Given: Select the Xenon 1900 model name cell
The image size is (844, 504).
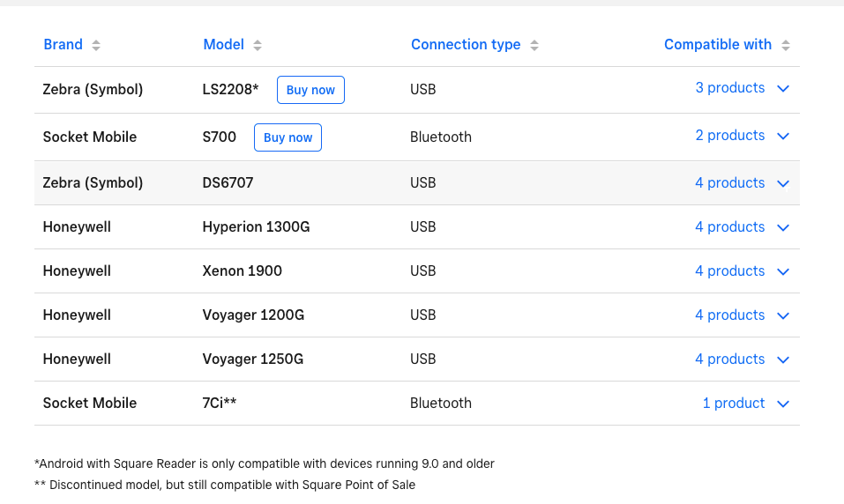Looking at the screenshot, I should click(243, 271).
